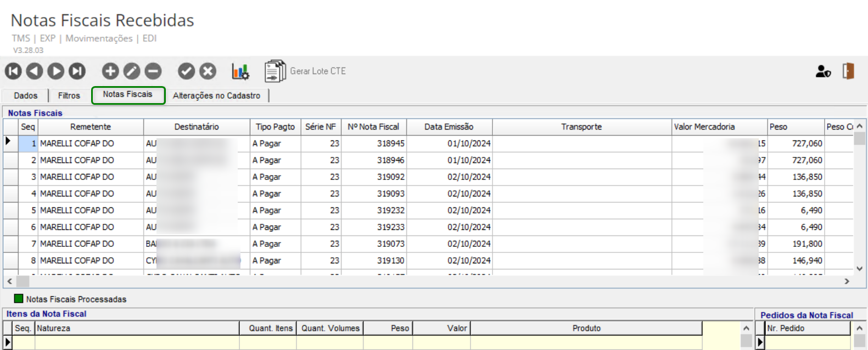This screenshot has width=868, height=350.
Task: Click the green Notas Fiscais Processadas swatch
Action: [19, 299]
